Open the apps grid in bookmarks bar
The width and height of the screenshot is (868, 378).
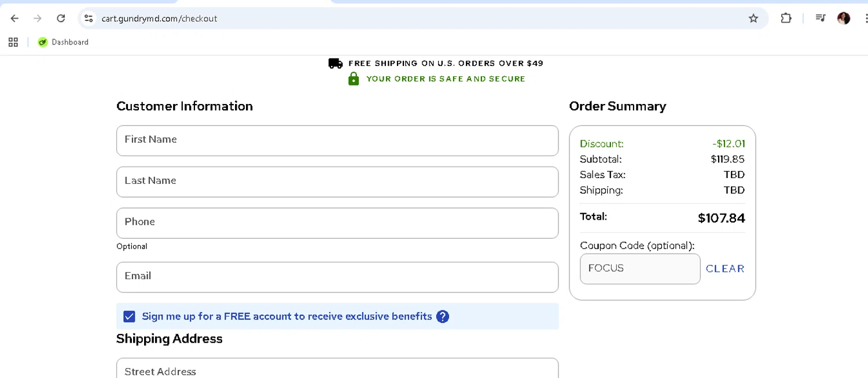pos(13,42)
